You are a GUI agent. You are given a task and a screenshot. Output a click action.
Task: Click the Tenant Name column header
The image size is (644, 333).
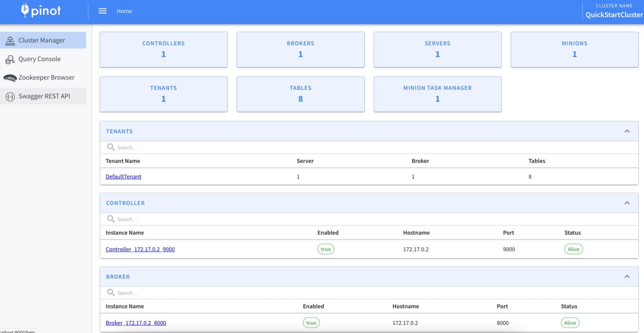(123, 161)
